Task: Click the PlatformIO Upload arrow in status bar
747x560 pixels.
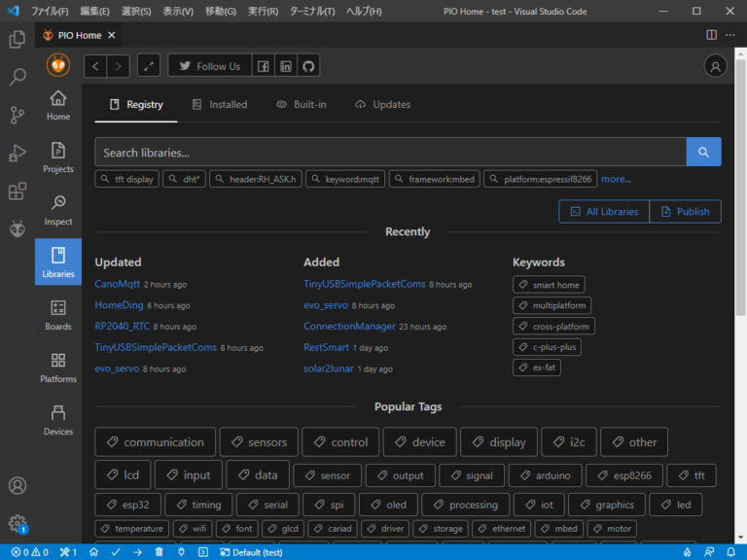Action: [x=137, y=551]
